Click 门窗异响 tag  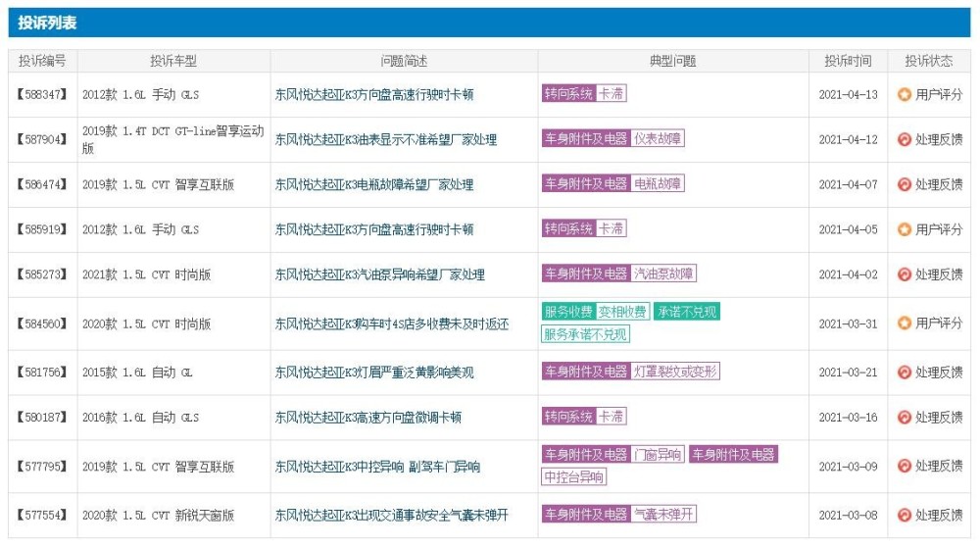(658, 455)
